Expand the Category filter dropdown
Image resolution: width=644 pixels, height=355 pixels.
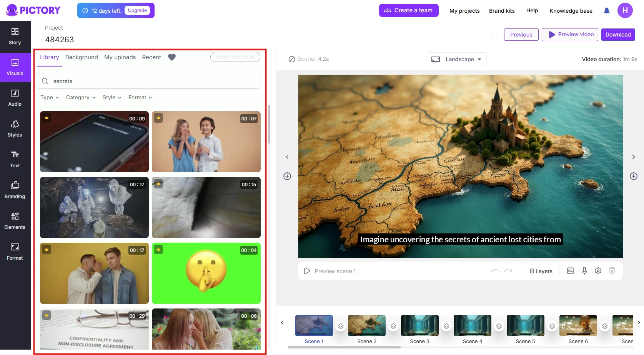(x=80, y=98)
